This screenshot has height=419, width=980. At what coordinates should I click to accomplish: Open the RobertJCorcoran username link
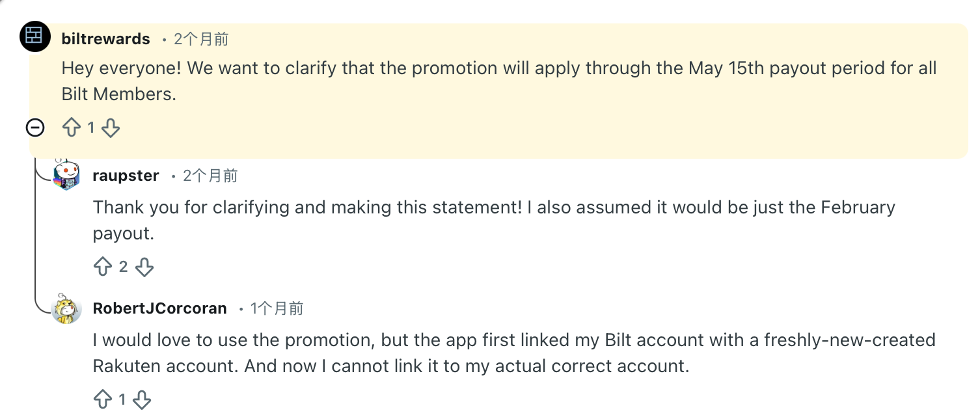click(x=160, y=308)
